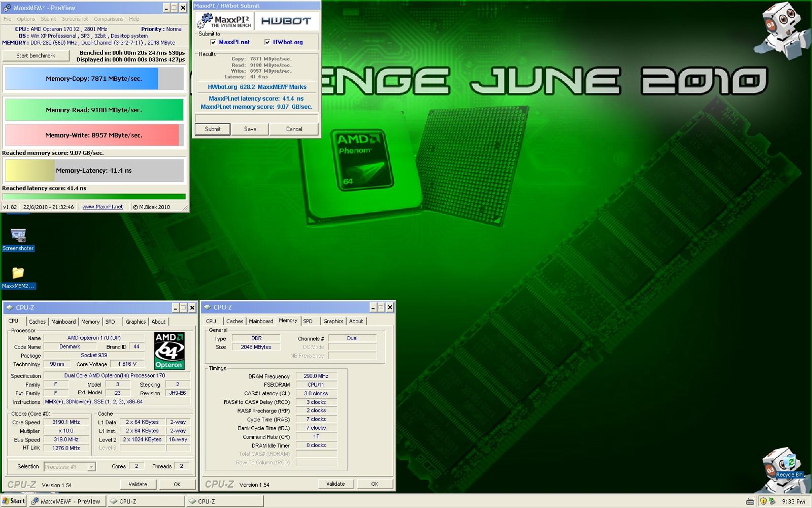Click Validate in the left CPU-Z window
The image size is (812, 508).
click(x=138, y=484)
